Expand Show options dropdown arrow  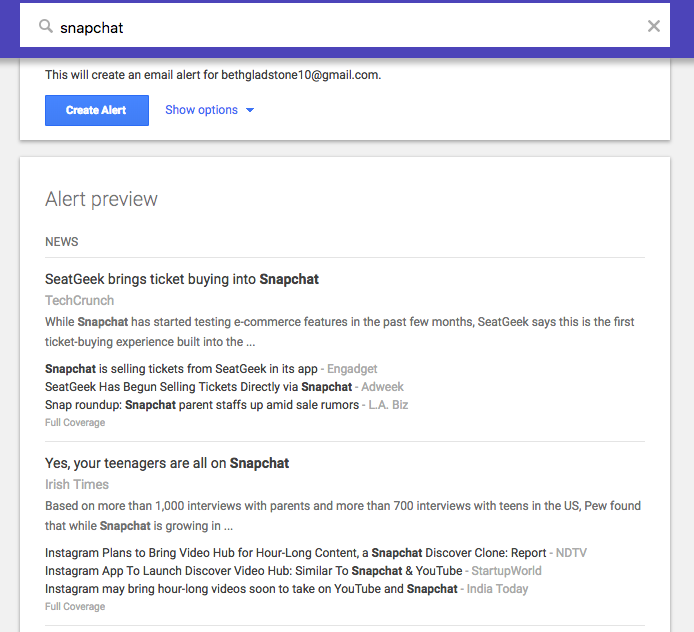coord(250,110)
